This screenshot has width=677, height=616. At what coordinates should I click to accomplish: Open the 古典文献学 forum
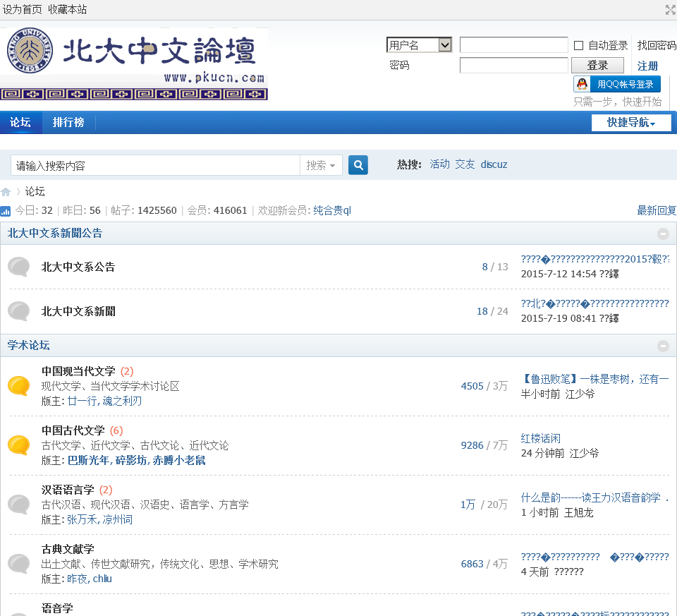(x=68, y=548)
